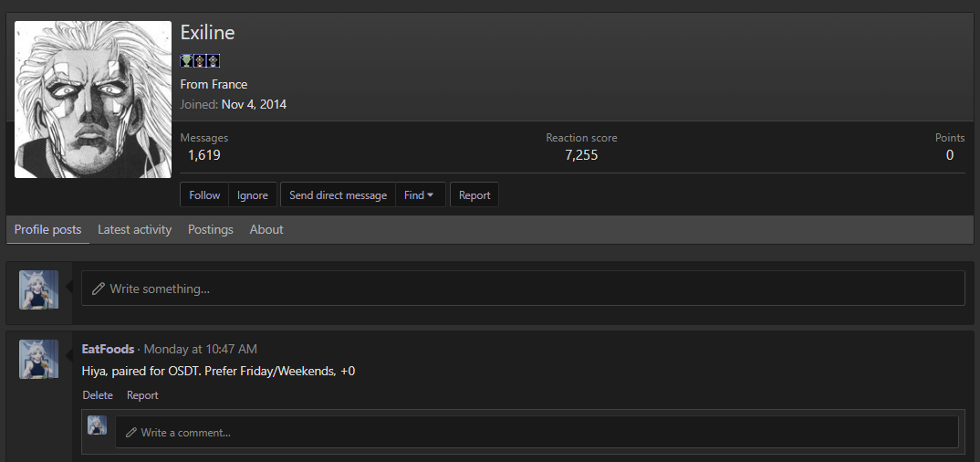980x462 pixels.
Task: Follow the user Exiline
Action: [204, 195]
